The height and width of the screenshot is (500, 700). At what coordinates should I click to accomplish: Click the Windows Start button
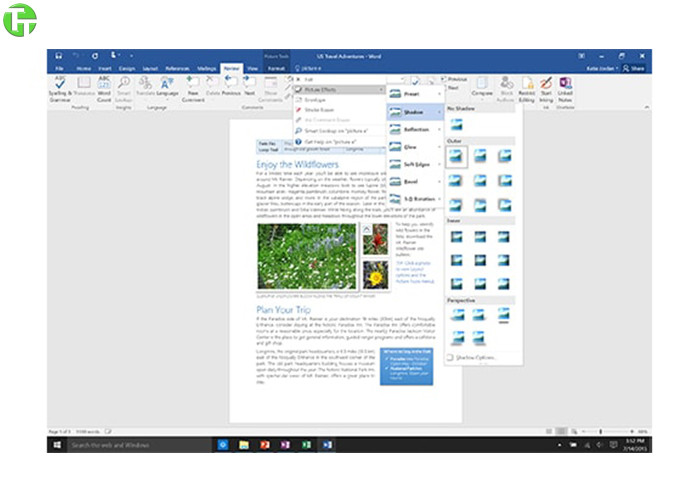[57, 445]
